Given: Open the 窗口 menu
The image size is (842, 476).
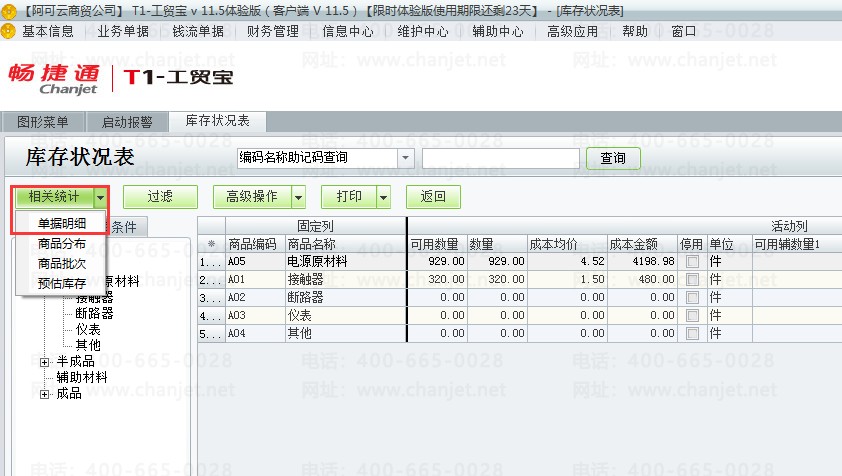Looking at the screenshot, I should point(684,31).
